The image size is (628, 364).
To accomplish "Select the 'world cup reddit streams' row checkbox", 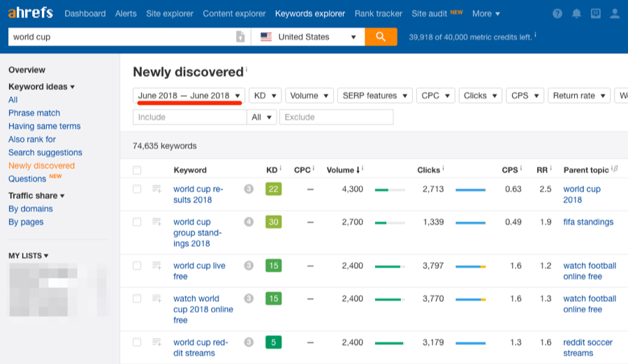I will coord(137,342).
